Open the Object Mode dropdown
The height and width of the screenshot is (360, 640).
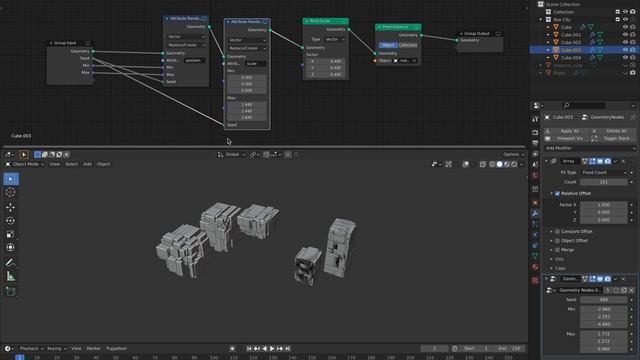pyautogui.click(x=24, y=164)
